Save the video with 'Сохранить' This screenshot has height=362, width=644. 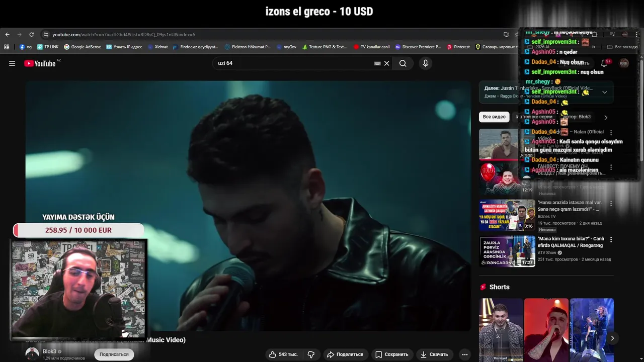tap(391, 354)
